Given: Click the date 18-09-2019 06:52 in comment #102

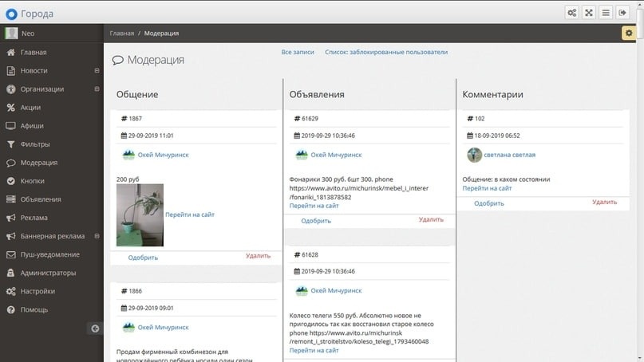Looking at the screenshot, I should click(x=497, y=136).
